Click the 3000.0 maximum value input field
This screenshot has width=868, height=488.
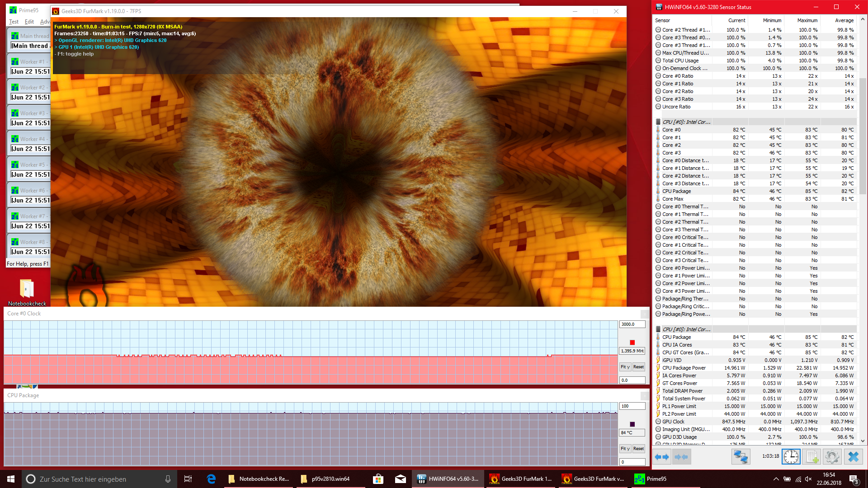pyautogui.click(x=632, y=324)
